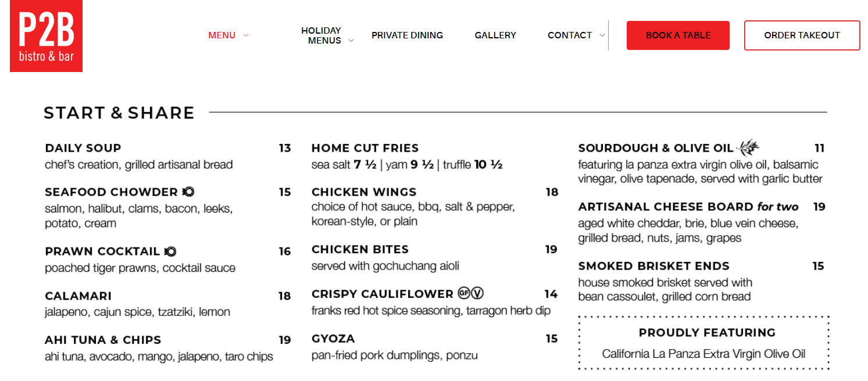Expand the Menu dropdown chevron
The height and width of the screenshot is (381, 868).
click(x=246, y=35)
